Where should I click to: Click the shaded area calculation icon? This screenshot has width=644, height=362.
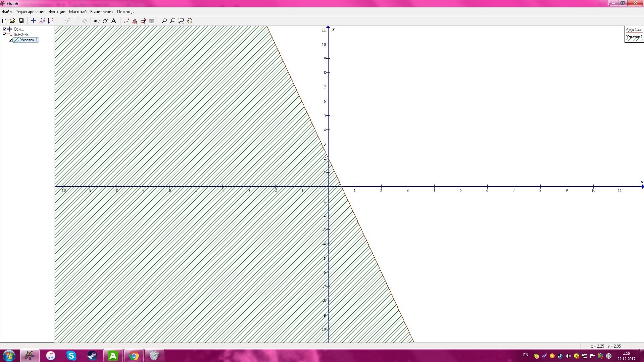[135, 21]
